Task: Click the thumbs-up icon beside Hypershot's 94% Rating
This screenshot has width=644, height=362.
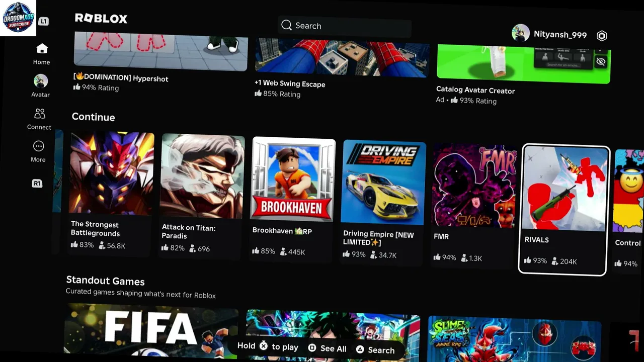Action: pos(77,87)
